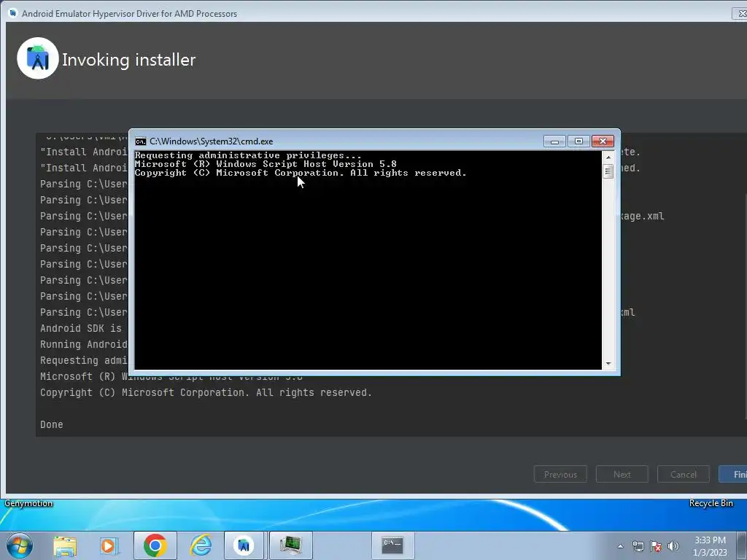Open Action Center flag tray icon
747x560 pixels.
656,546
